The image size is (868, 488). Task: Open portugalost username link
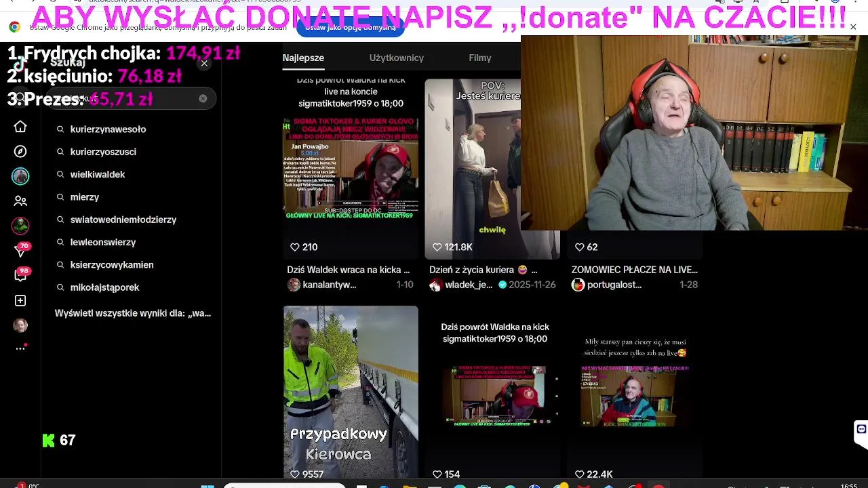614,285
